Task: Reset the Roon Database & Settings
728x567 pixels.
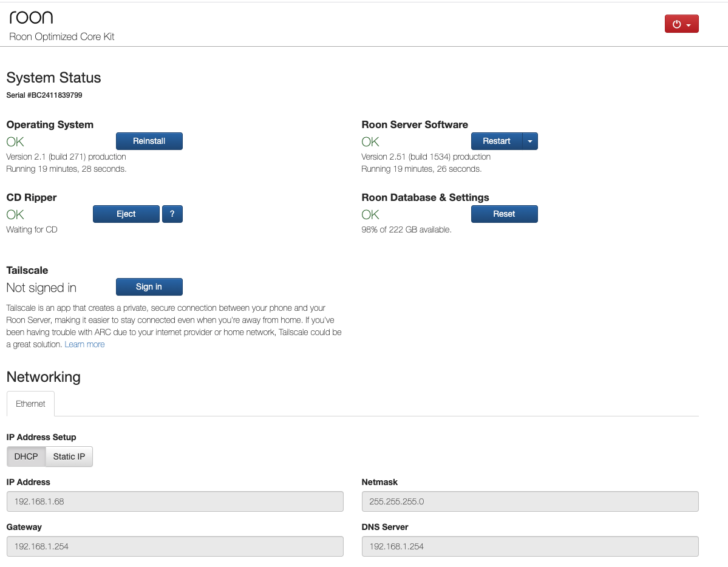Action: [x=504, y=214]
